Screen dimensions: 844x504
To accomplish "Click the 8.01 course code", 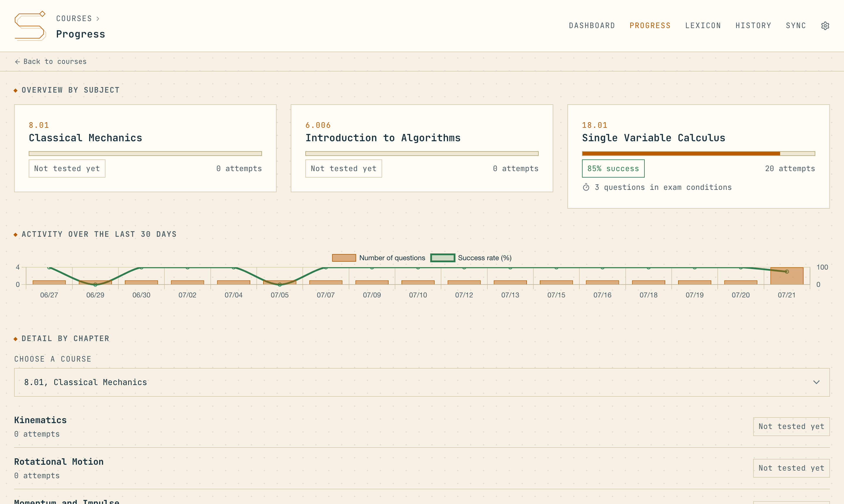I will tap(39, 125).
